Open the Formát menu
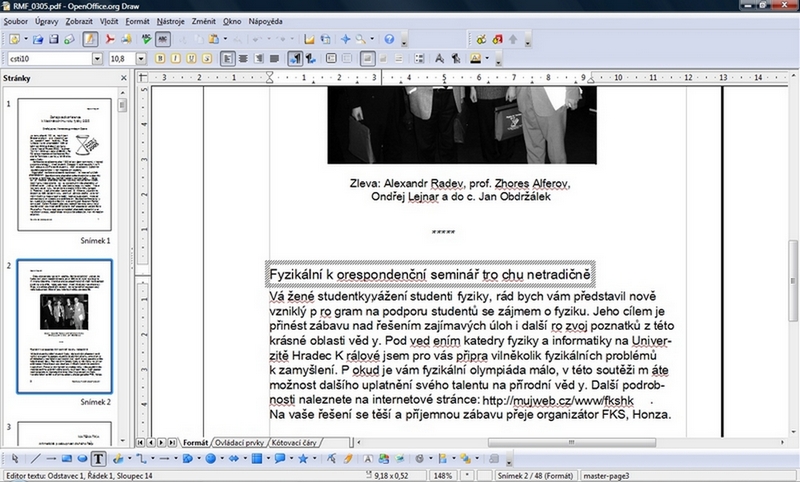 point(137,20)
